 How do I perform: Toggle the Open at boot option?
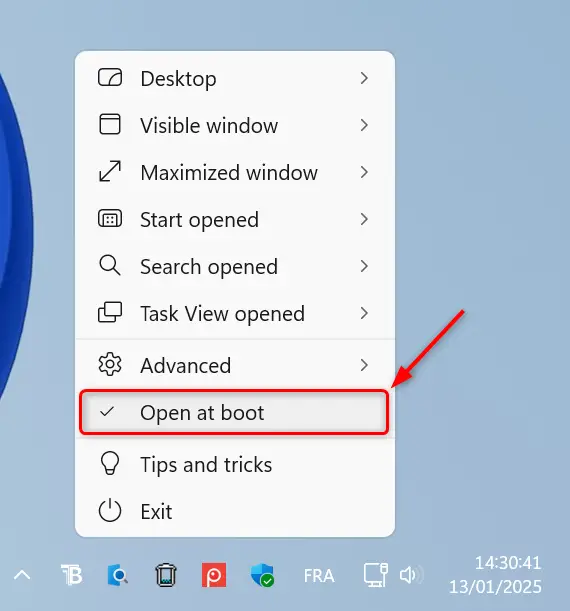coord(235,412)
